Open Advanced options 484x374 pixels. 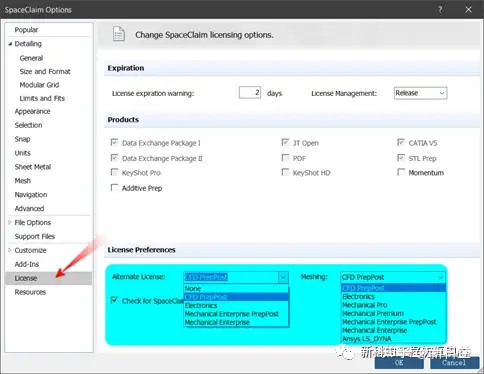coord(29,209)
